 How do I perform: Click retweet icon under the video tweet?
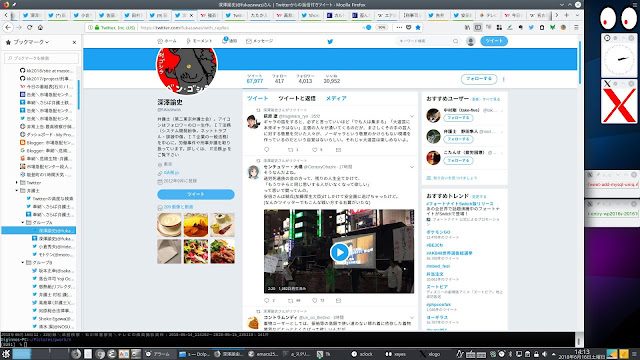[x=291, y=300]
